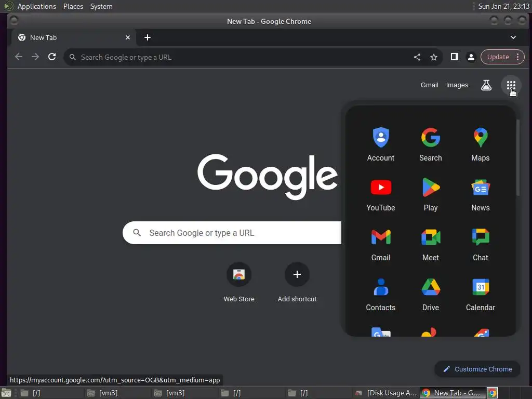Open Contacts from the apps grid
532x399 pixels.
click(x=381, y=294)
